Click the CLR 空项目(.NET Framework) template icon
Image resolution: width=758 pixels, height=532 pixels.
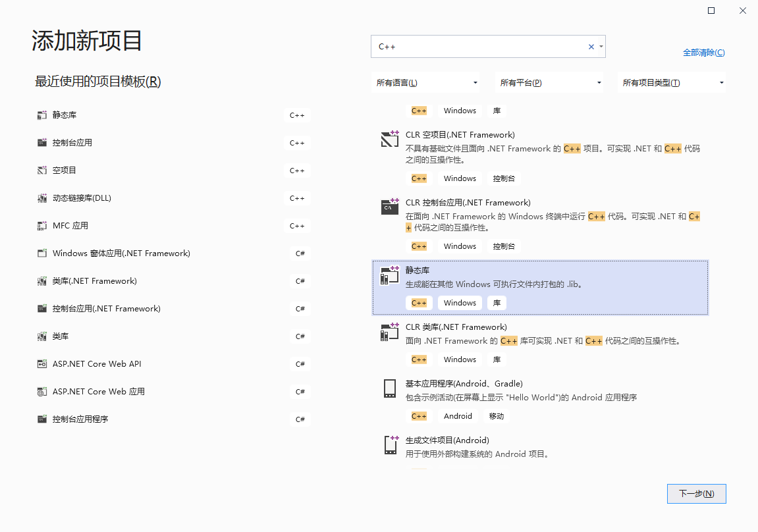point(390,139)
